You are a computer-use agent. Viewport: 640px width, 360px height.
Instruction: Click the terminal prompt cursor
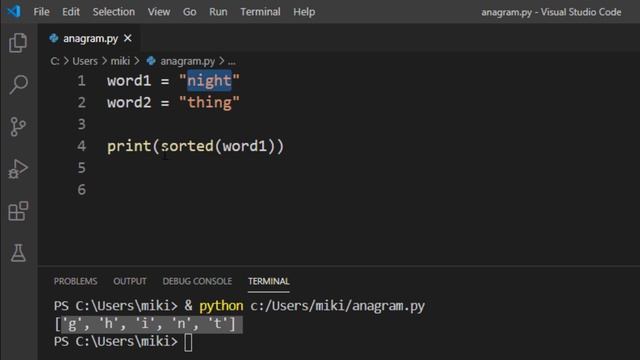[x=188, y=342]
